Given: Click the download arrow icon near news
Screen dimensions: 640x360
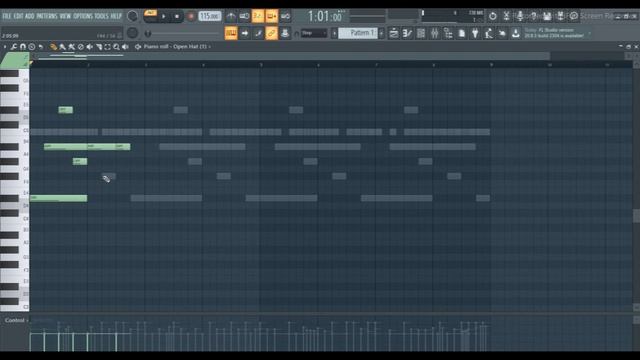Looking at the screenshot, I should pos(516,33).
